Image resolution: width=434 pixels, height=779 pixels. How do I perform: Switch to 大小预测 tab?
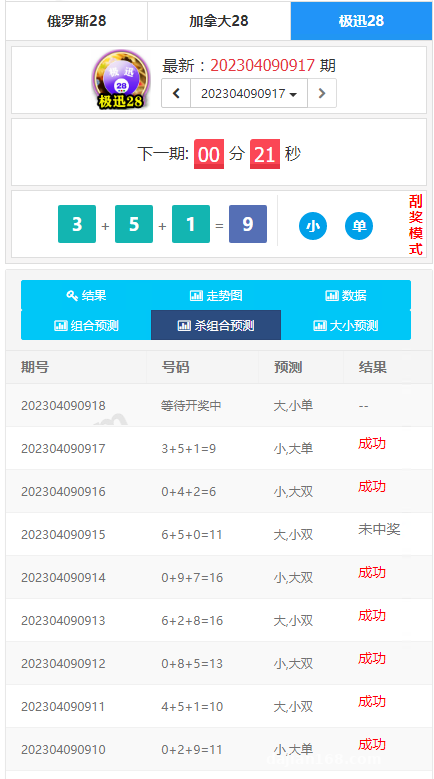click(346, 325)
